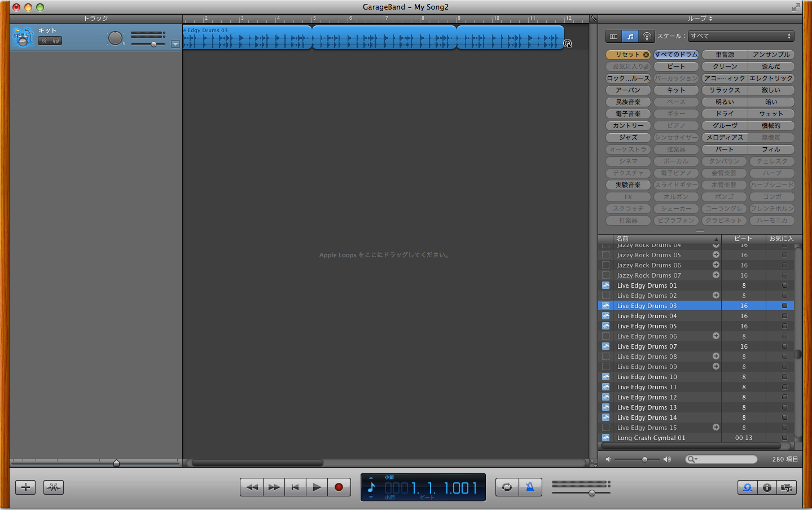Toggle the すべてのドラム filter
Screen dimensions: 812x510
676,55
